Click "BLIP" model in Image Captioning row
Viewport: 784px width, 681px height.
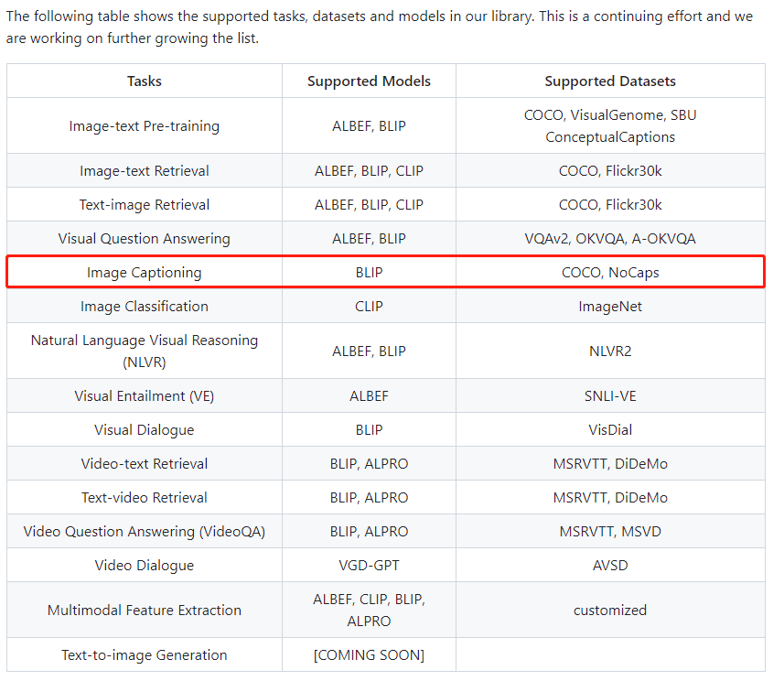369,273
